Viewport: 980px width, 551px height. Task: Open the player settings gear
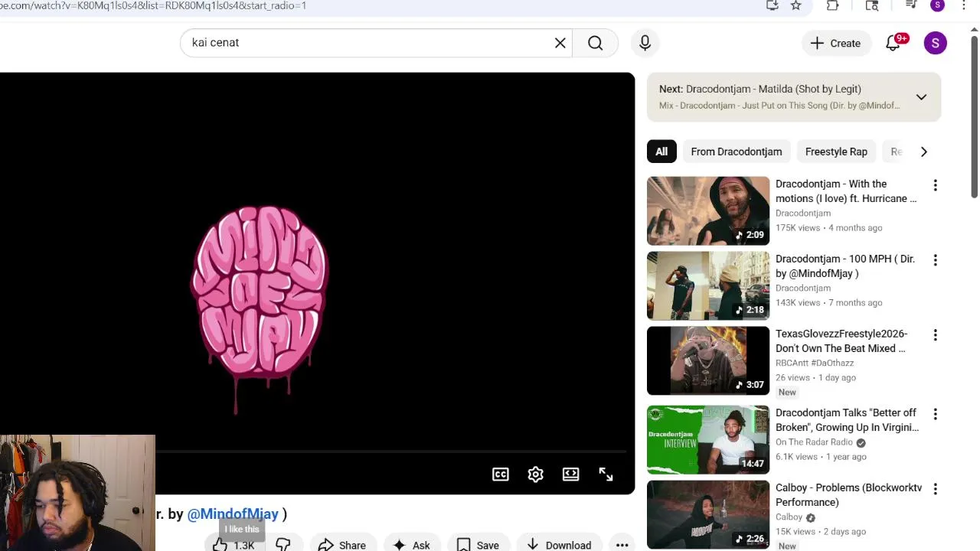pyautogui.click(x=536, y=474)
